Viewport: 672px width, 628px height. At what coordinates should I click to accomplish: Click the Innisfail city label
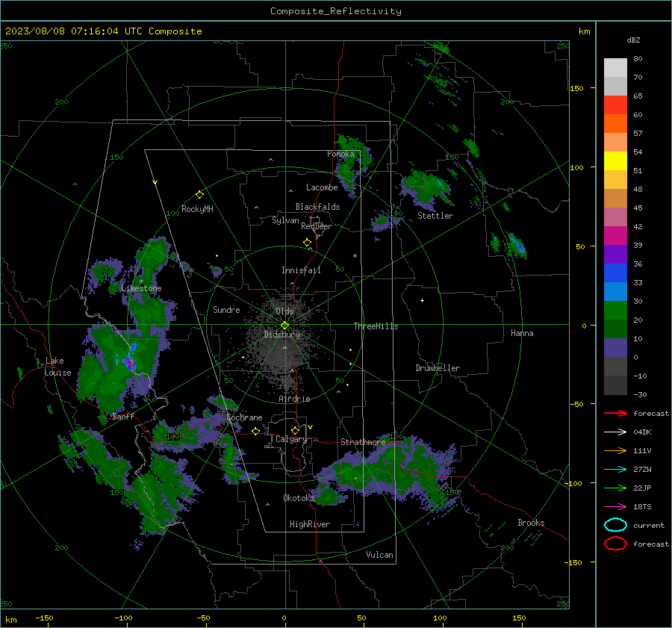[301, 270]
